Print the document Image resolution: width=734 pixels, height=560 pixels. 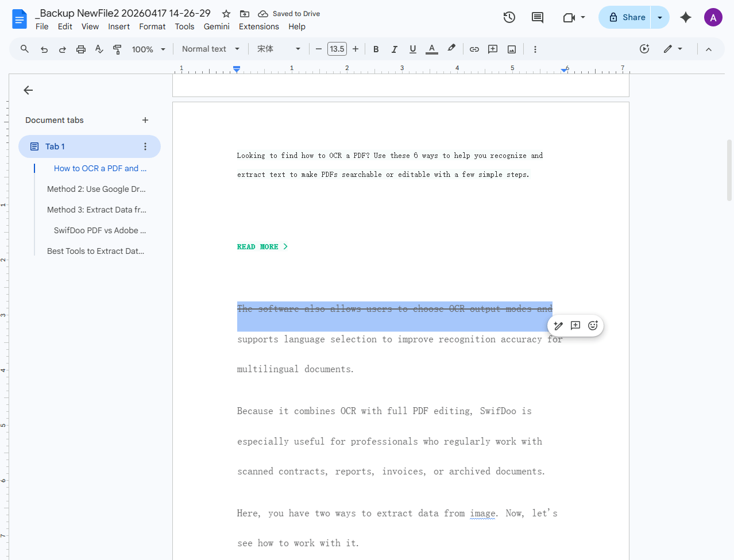click(81, 49)
